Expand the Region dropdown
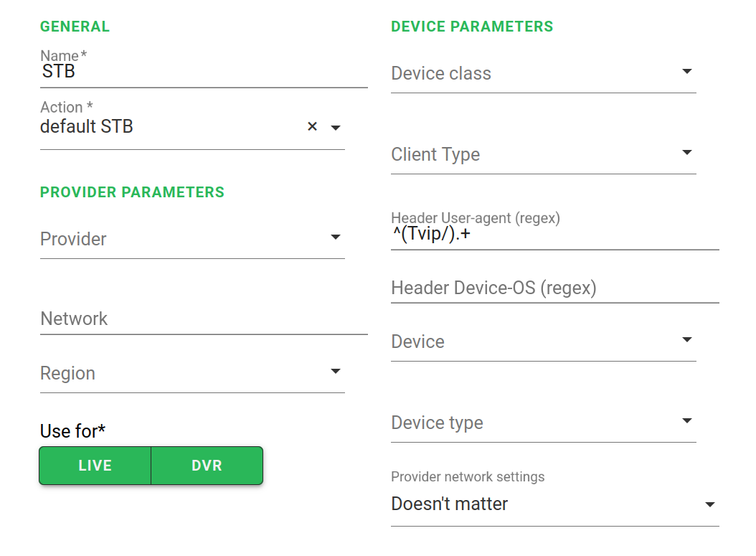 coord(335,372)
